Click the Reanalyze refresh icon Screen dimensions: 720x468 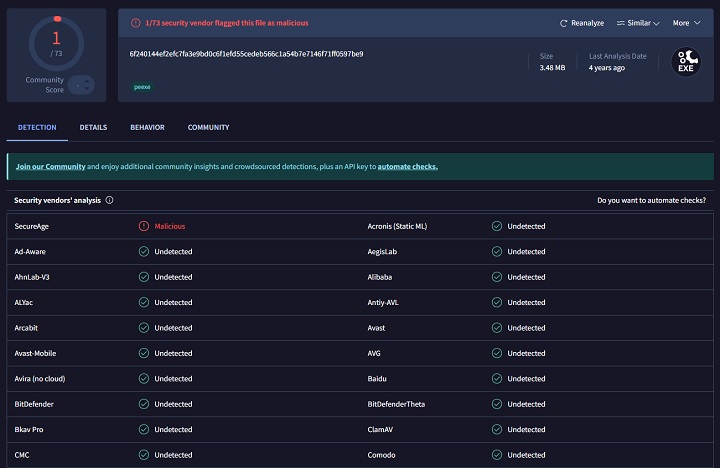click(x=563, y=23)
